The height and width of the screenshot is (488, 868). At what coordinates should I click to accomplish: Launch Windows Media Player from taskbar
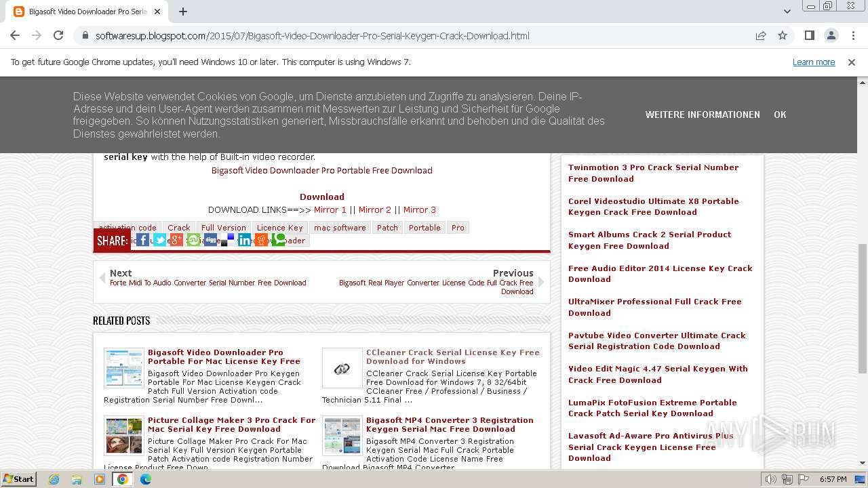pos(100,479)
